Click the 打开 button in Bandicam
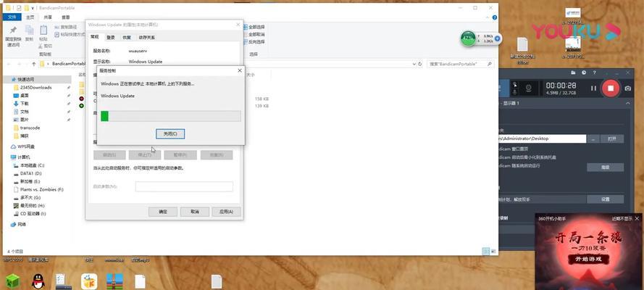The image size is (644, 290). pos(612,139)
